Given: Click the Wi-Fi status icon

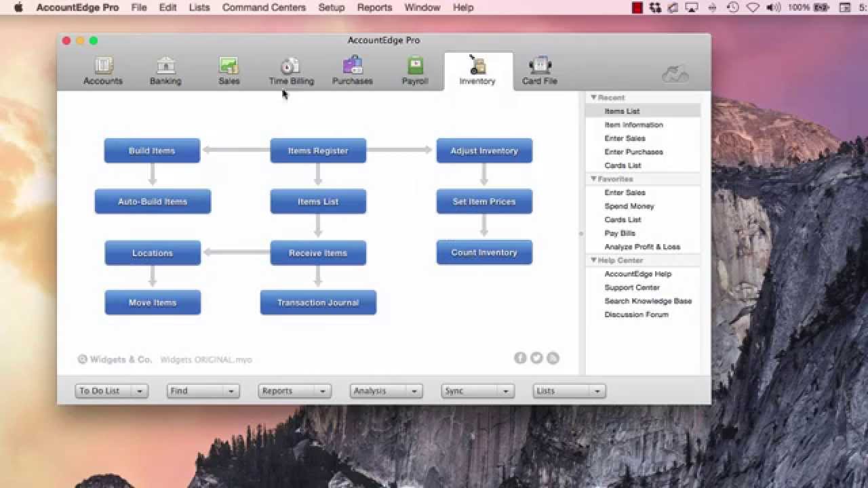Looking at the screenshot, I should click(x=753, y=7).
